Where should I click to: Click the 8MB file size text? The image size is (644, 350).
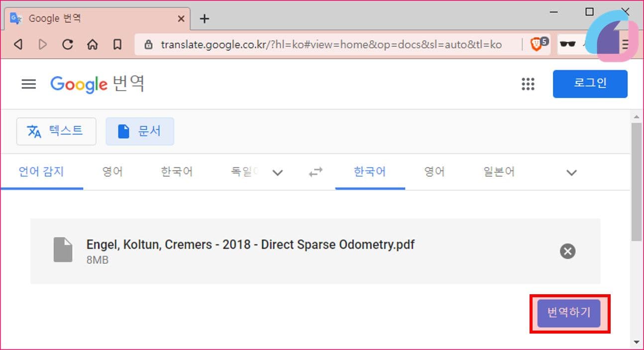(x=98, y=260)
